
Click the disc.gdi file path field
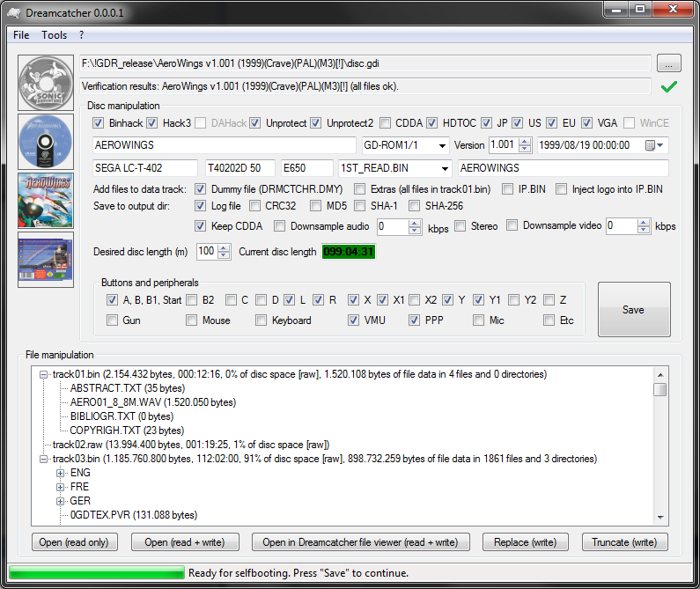click(x=365, y=63)
